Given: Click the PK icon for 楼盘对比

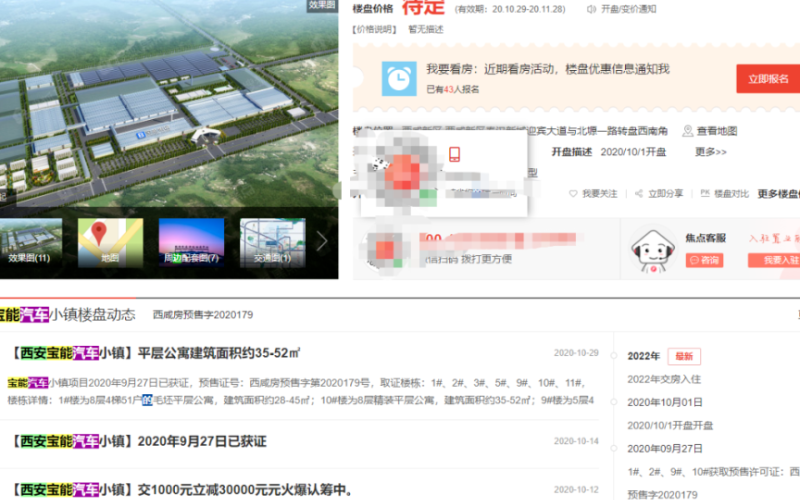Looking at the screenshot, I should (x=705, y=193).
